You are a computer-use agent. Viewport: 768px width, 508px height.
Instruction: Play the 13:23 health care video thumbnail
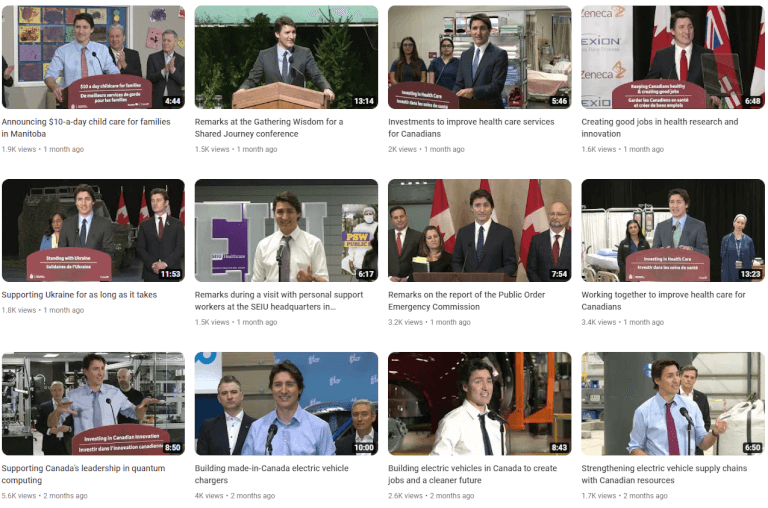(x=672, y=230)
